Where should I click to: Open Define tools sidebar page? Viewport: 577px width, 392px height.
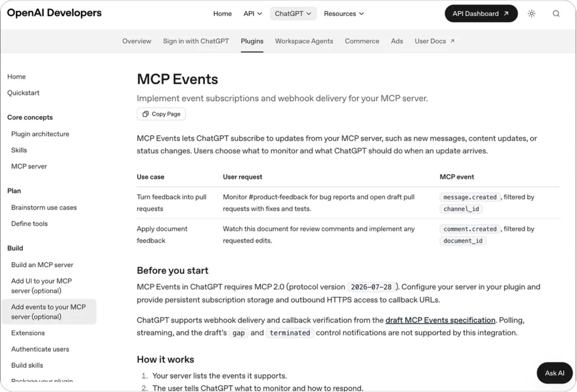click(x=30, y=224)
